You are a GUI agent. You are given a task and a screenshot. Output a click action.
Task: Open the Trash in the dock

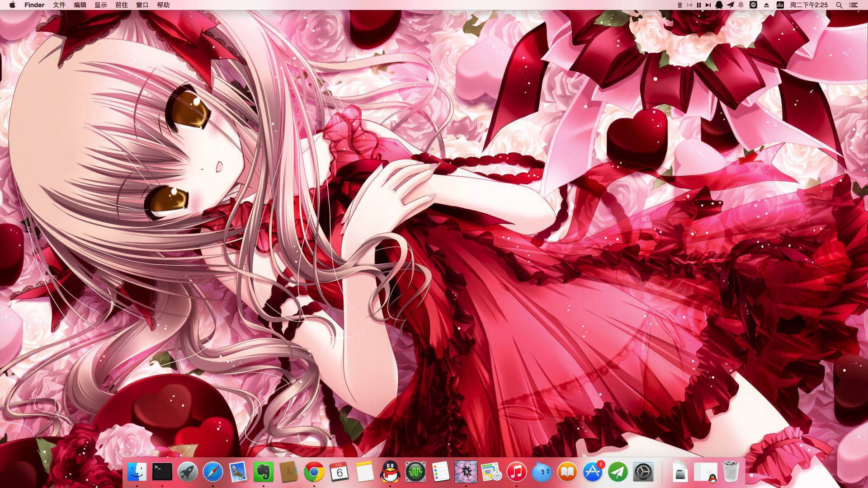(731, 472)
